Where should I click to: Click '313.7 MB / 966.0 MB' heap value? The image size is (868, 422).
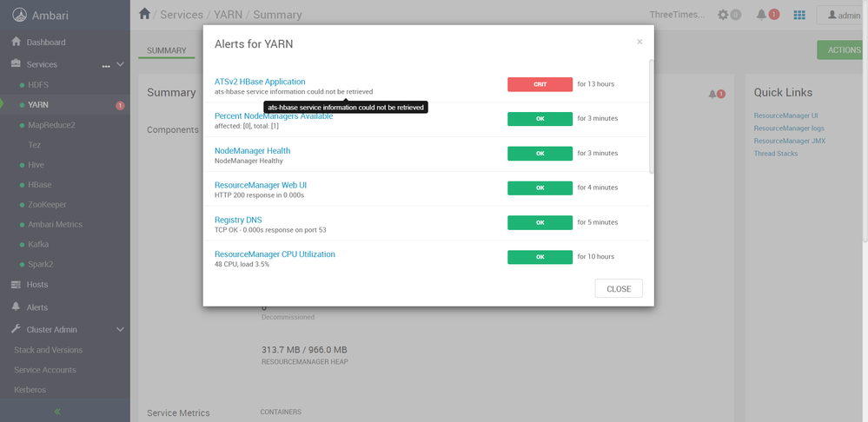304,350
